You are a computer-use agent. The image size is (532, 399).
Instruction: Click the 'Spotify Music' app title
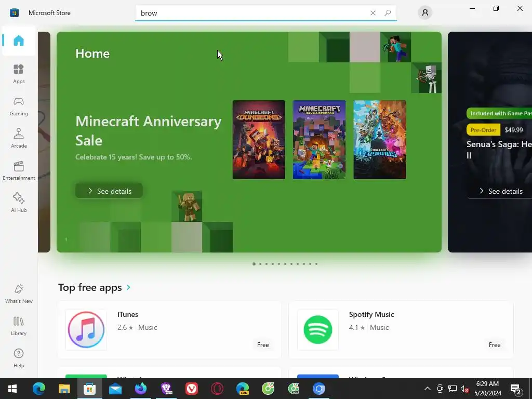coord(371,314)
